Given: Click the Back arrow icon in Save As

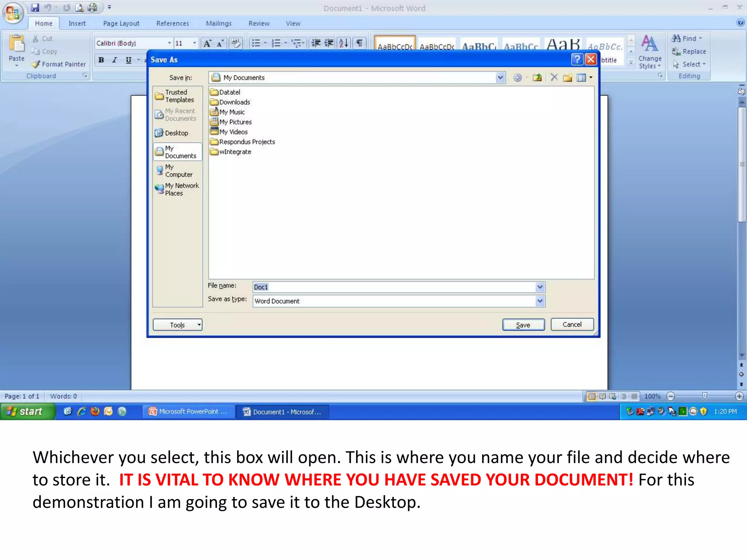Looking at the screenshot, I should [x=517, y=78].
